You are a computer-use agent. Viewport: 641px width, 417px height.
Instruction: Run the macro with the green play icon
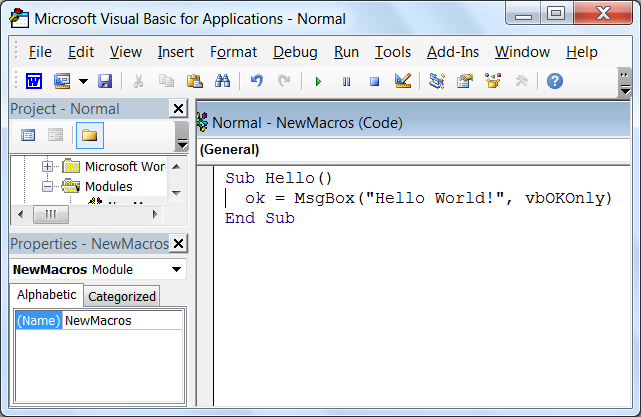click(318, 81)
